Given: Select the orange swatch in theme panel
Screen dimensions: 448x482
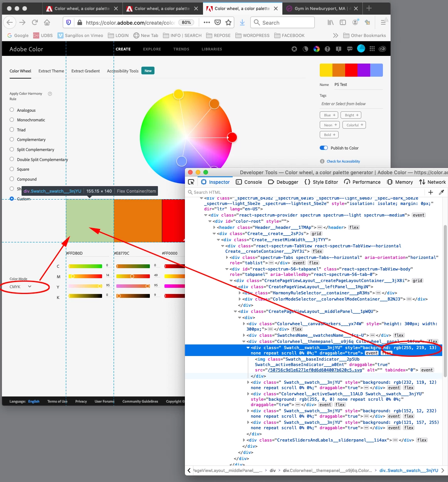Looking at the screenshot, I should pyautogui.click(x=138, y=220).
